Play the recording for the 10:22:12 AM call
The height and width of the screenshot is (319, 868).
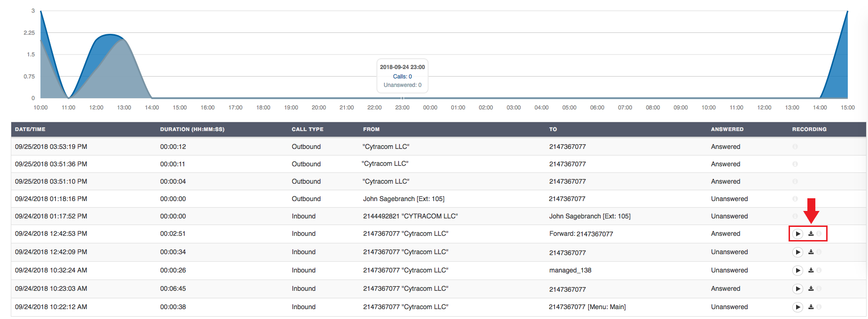tap(798, 307)
